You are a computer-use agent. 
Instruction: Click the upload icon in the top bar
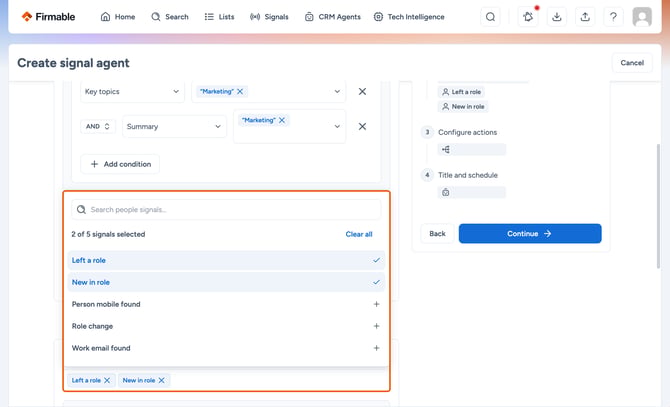point(585,17)
